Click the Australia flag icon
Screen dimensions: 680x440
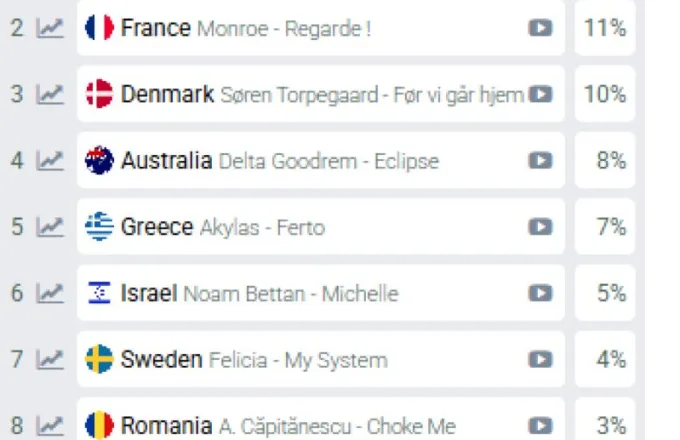pyautogui.click(x=99, y=160)
